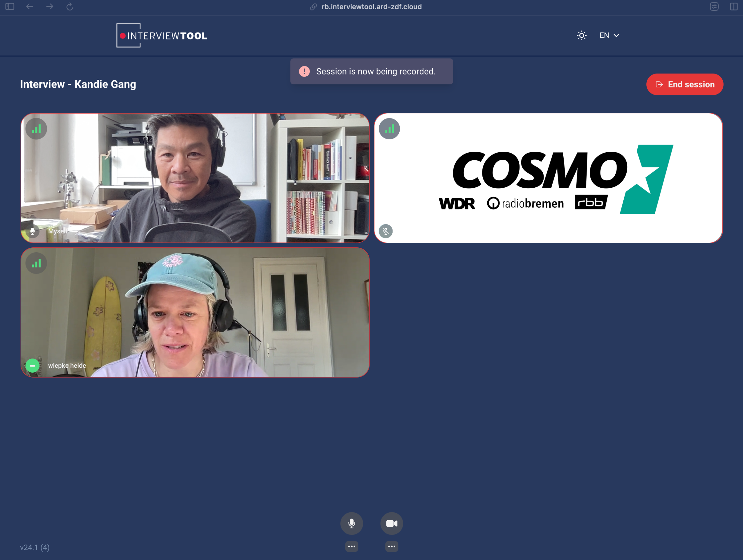Screen dimensions: 743x560
Task: Open microphone options menu
Action: [x=352, y=547]
